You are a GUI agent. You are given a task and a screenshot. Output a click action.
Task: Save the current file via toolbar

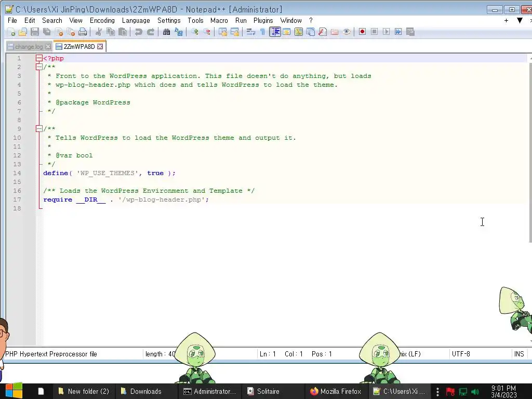coord(35,32)
